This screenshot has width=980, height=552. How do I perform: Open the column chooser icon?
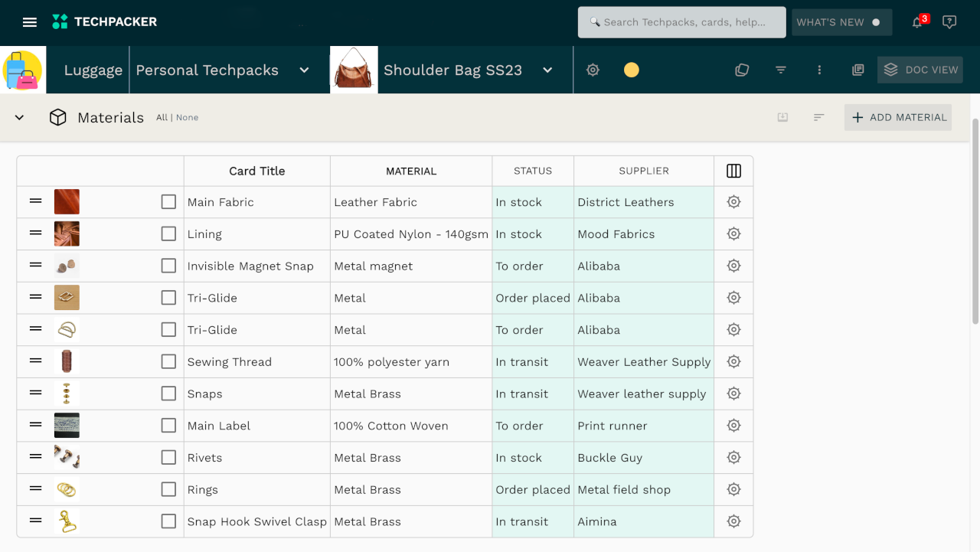pos(733,171)
